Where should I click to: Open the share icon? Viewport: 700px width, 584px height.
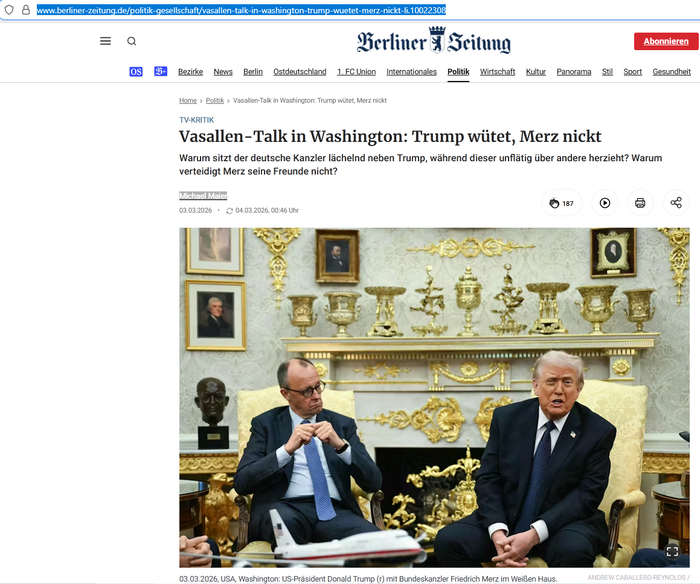[x=676, y=203]
